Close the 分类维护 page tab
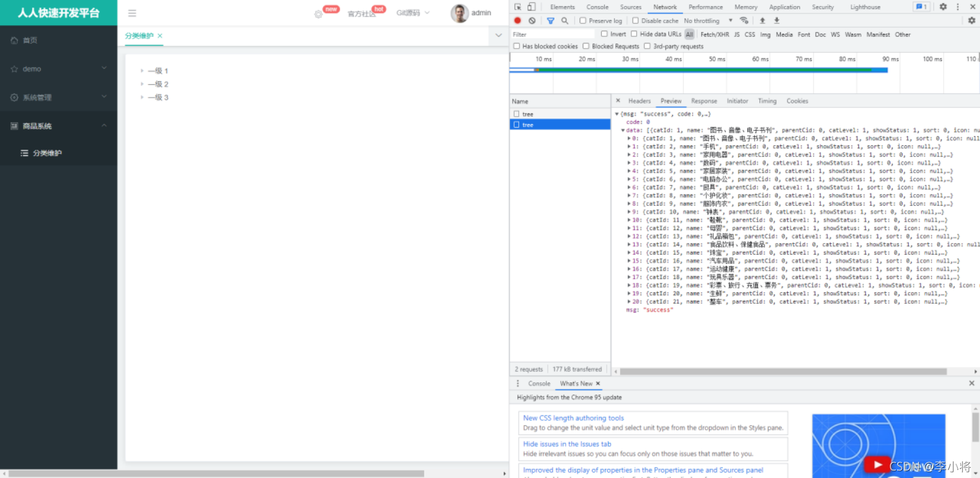The height and width of the screenshot is (478, 980). [x=160, y=36]
